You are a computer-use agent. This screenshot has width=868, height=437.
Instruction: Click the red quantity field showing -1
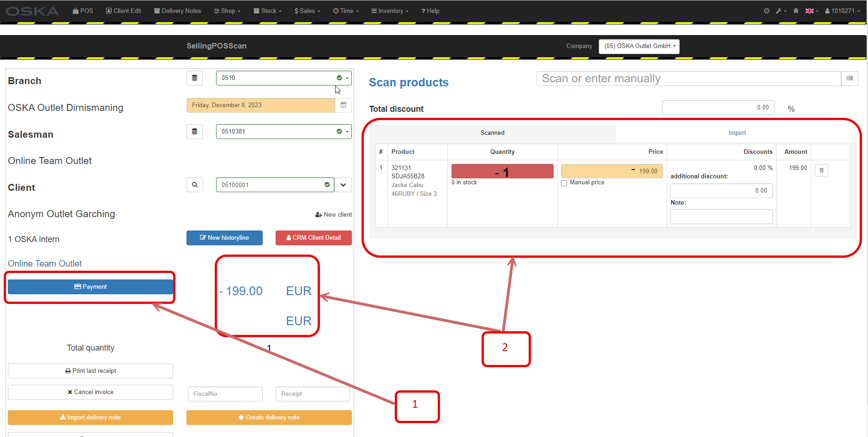point(502,171)
